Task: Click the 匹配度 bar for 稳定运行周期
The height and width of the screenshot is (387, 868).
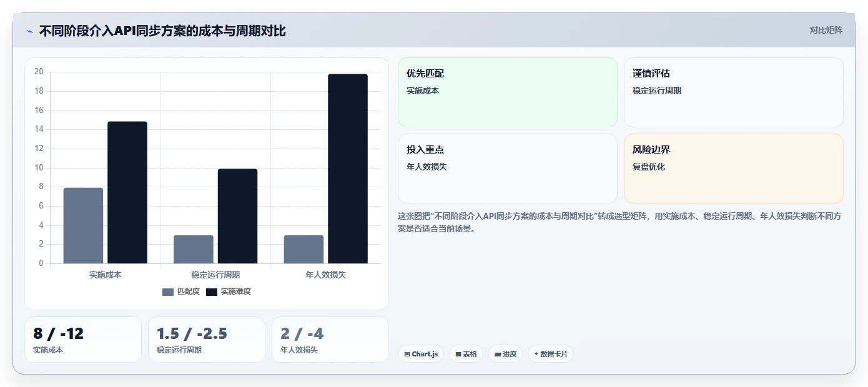Action: coord(194,249)
